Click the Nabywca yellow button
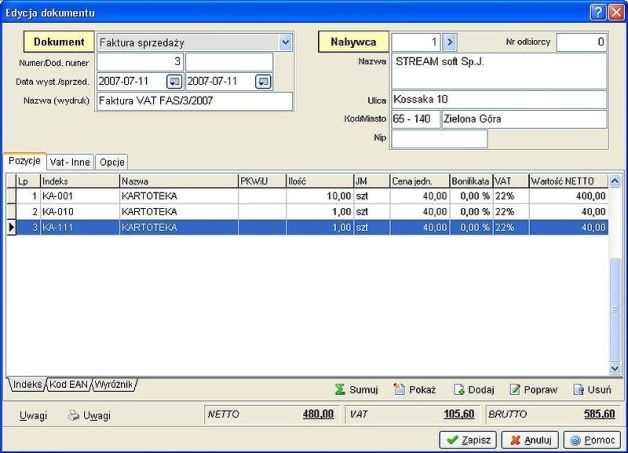 (x=353, y=42)
